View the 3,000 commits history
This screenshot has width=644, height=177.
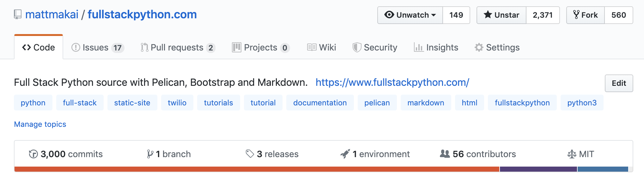click(66, 154)
